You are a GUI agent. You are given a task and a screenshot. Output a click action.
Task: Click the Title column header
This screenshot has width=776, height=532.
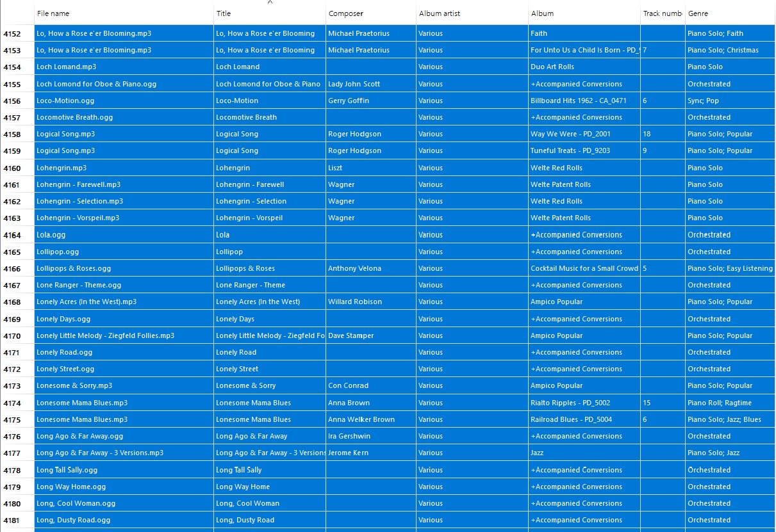(x=224, y=13)
